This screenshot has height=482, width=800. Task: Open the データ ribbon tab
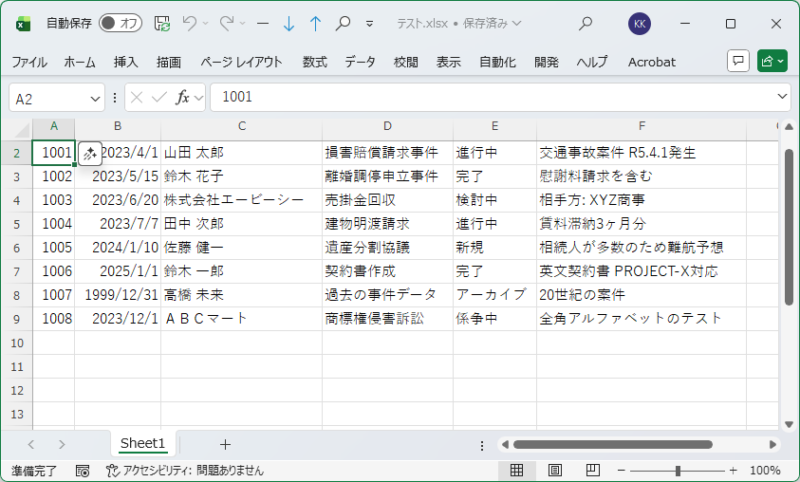click(x=360, y=62)
